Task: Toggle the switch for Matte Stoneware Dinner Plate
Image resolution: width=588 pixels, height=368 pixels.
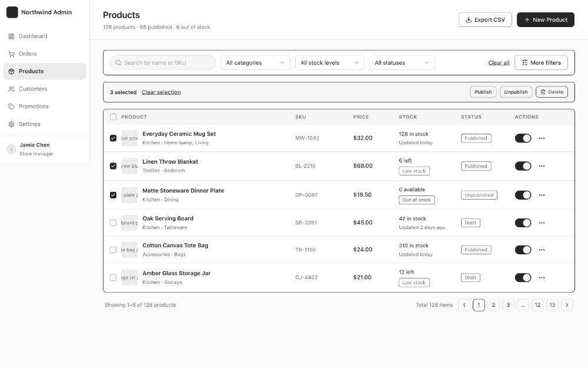Action: pyautogui.click(x=523, y=195)
